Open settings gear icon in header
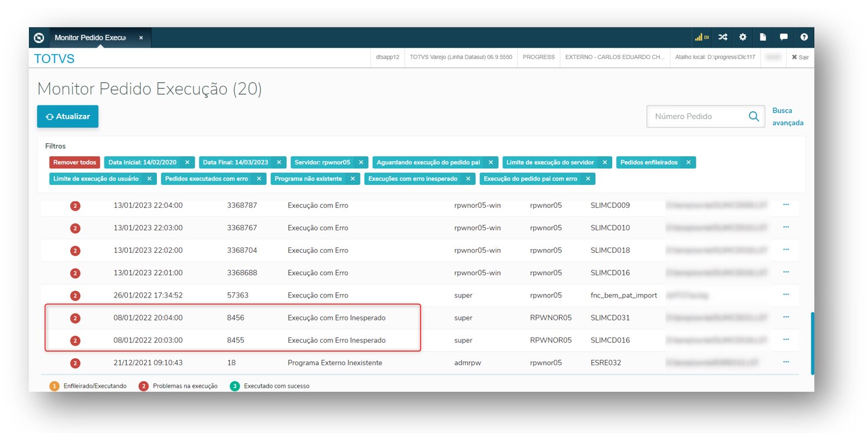Viewport: 868px width, 433px height. (742, 37)
